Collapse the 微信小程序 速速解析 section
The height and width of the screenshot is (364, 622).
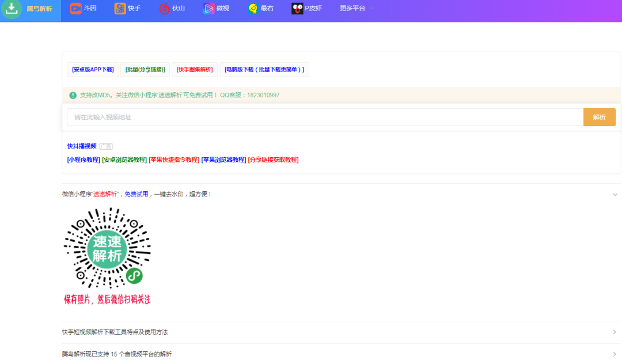[x=341, y=194]
